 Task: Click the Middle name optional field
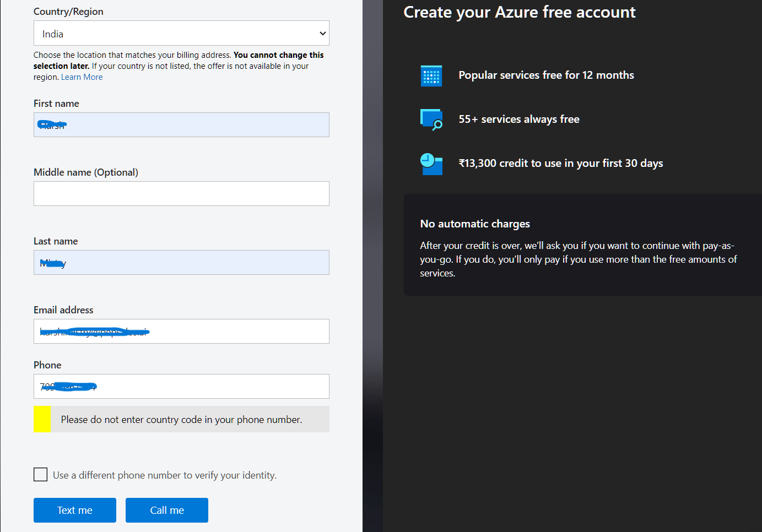[x=181, y=193]
